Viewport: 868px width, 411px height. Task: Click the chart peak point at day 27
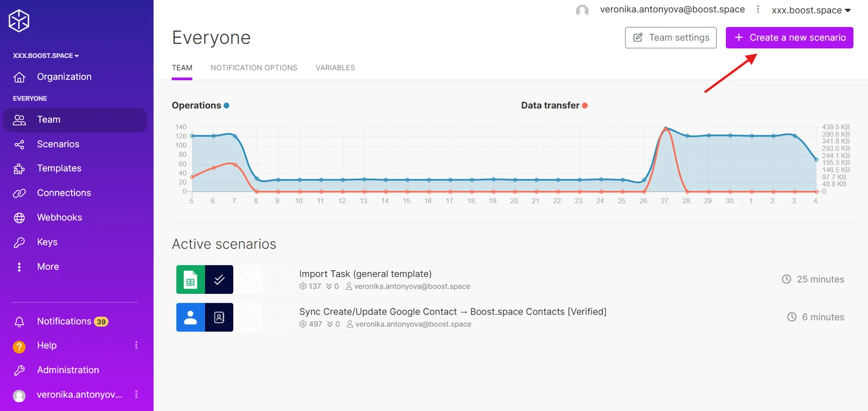coord(666,129)
